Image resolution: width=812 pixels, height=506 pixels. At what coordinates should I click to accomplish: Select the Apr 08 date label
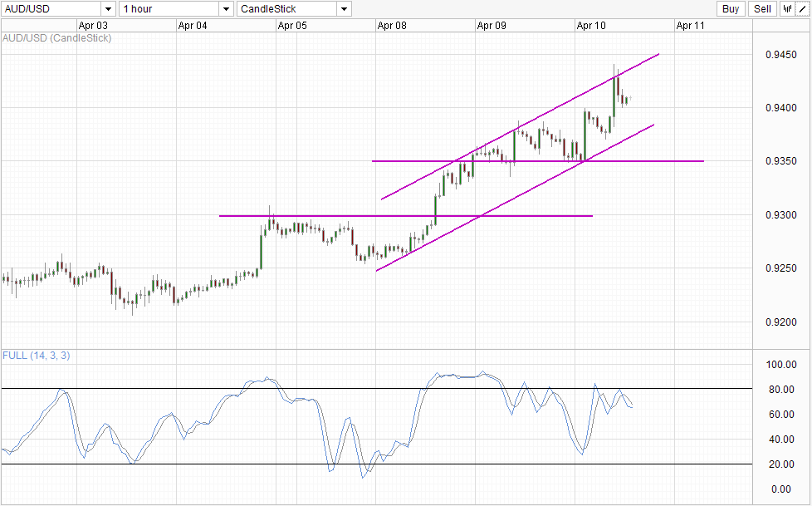(392, 26)
